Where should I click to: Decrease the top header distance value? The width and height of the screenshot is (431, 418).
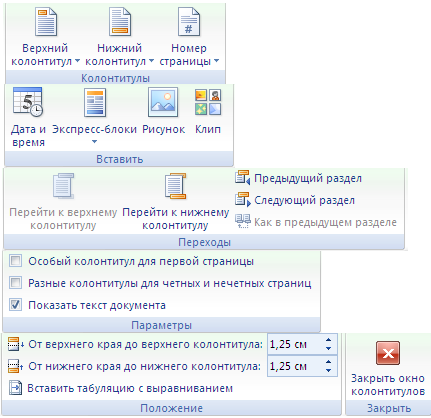329,348
